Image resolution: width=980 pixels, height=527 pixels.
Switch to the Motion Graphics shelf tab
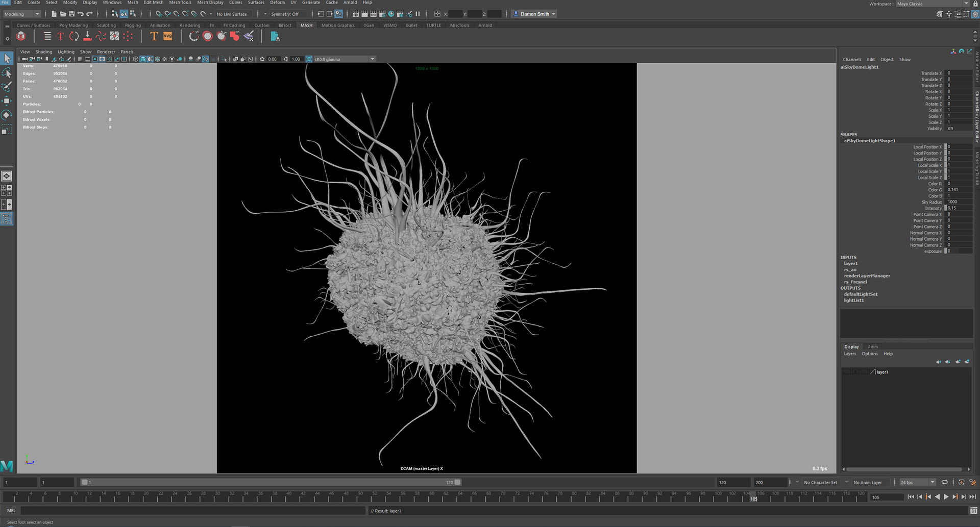337,25
